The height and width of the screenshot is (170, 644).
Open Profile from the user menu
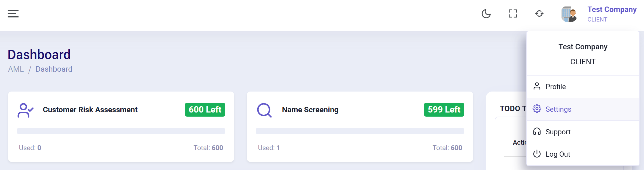(x=583, y=87)
